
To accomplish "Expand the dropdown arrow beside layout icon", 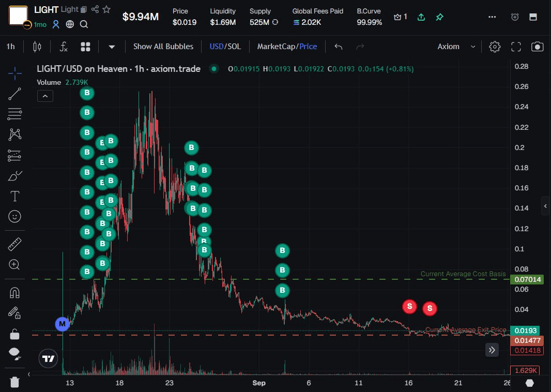I will (x=112, y=47).
